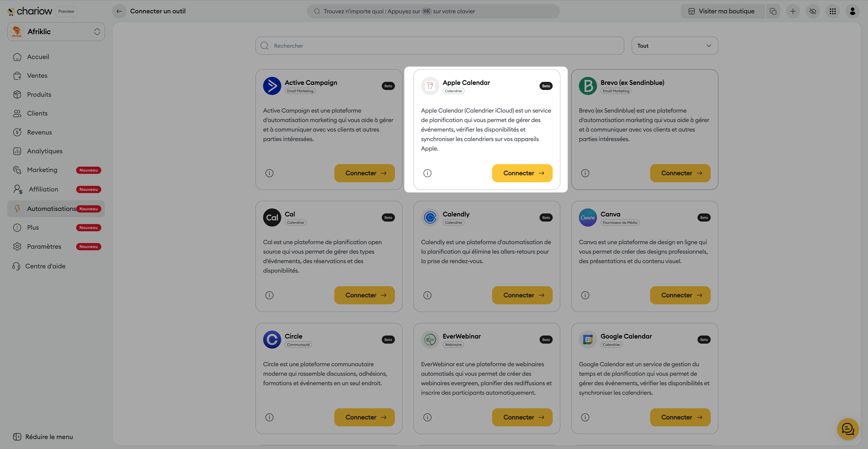868x449 pixels.
Task: Connect the Apple Calendar integration
Action: coord(522,173)
